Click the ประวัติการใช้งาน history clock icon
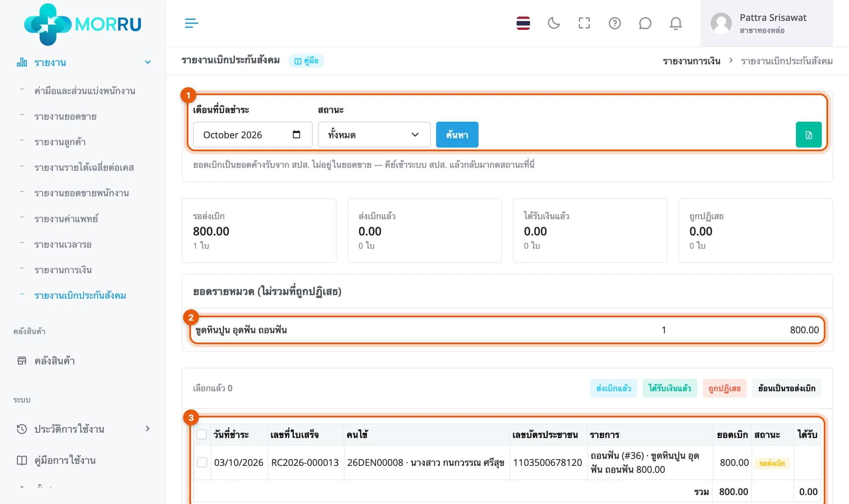 [x=22, y=429]
